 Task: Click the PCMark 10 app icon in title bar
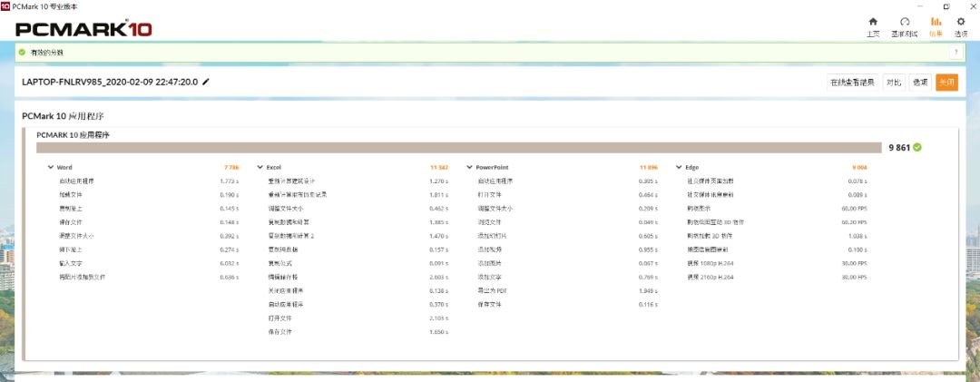pos(5,5)
